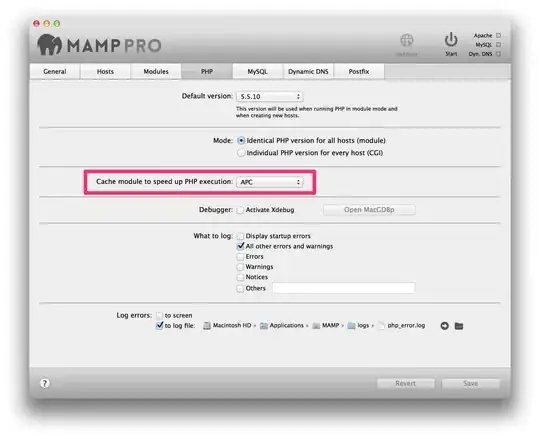This screenshot has width=540, height=439.
Task: Check the Errors logging option
Action: coord(240,257)
